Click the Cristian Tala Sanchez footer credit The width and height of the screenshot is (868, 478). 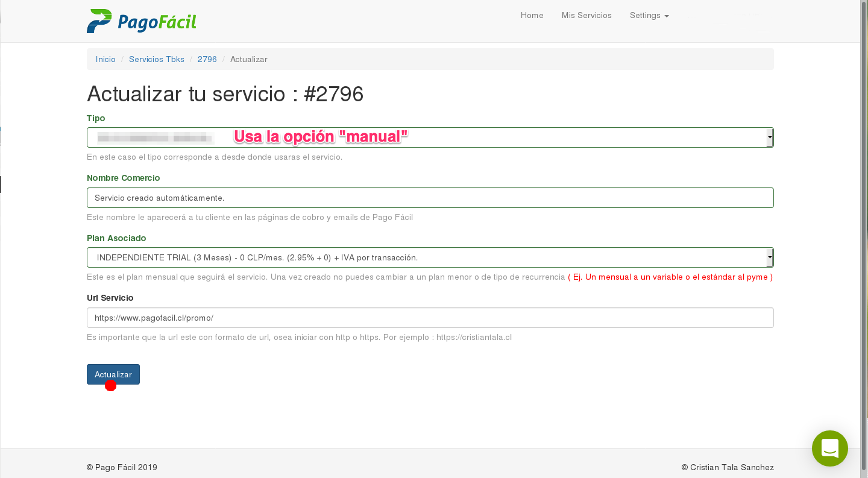click(728, 467)
